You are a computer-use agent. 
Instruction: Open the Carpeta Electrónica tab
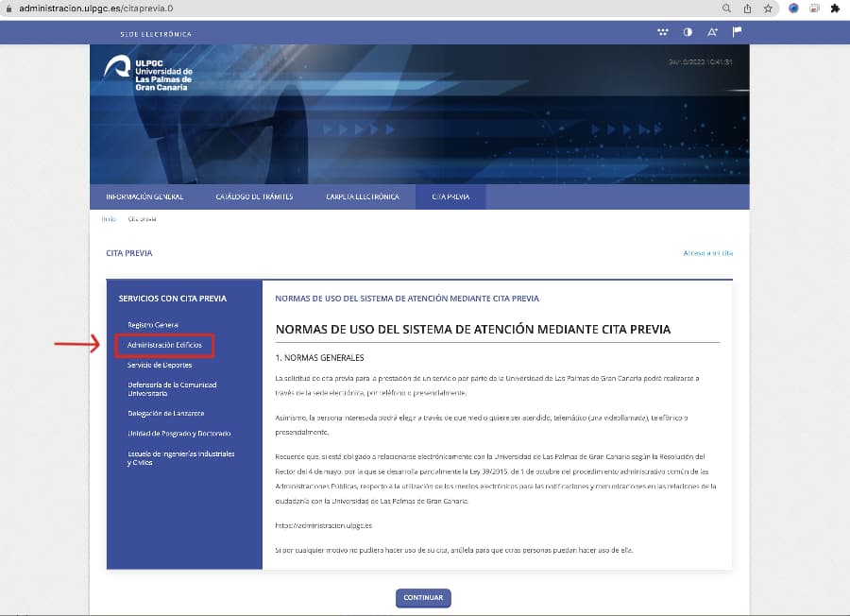(x=363, y=197)
